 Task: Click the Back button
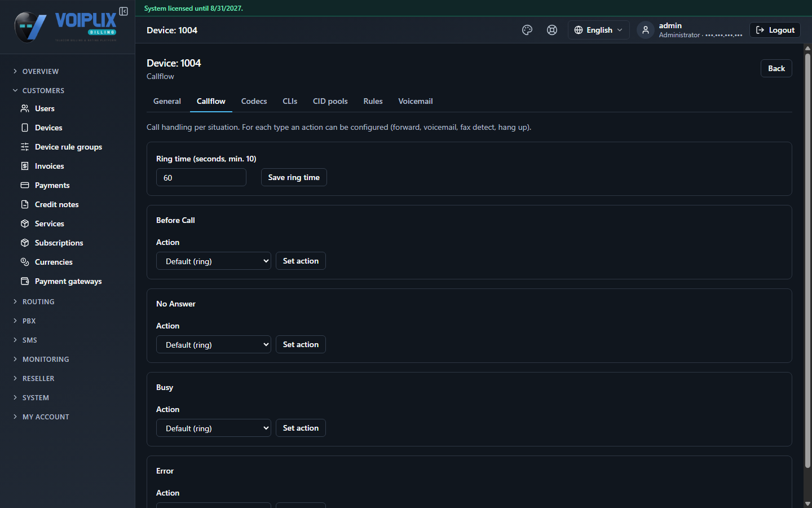pos(776,68)
